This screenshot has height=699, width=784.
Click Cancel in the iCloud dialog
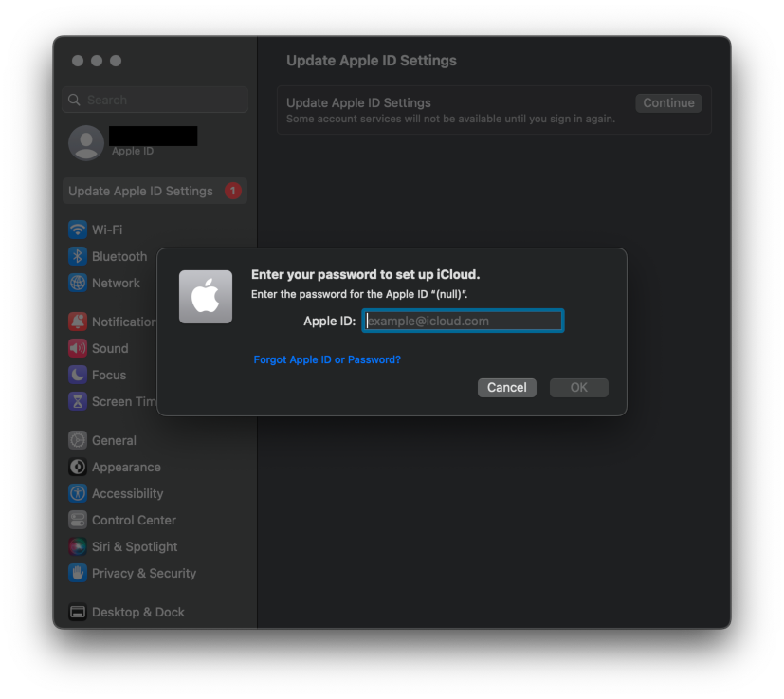[x=507, y=387]
